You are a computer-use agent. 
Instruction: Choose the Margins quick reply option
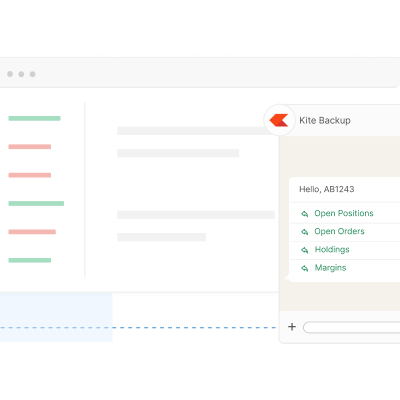(330, 268)
